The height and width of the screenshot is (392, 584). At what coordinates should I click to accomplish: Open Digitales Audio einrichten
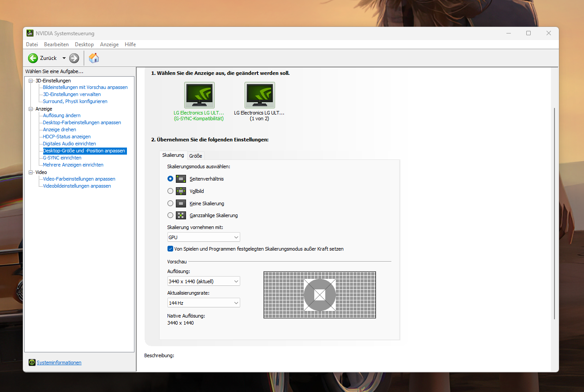[69, 144]
